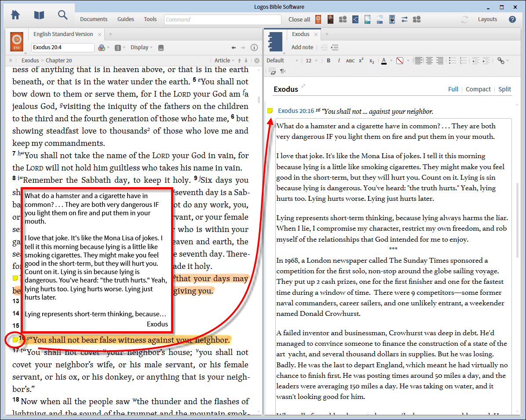Open the Exodus 20:16 reference link

pyautogui.click(x=296, y=111)
